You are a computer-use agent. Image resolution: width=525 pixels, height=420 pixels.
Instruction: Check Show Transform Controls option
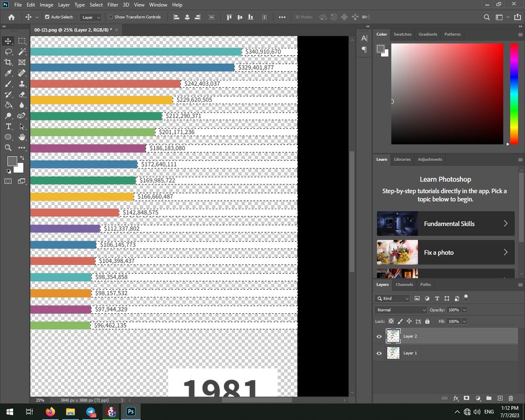coord(111,17)
